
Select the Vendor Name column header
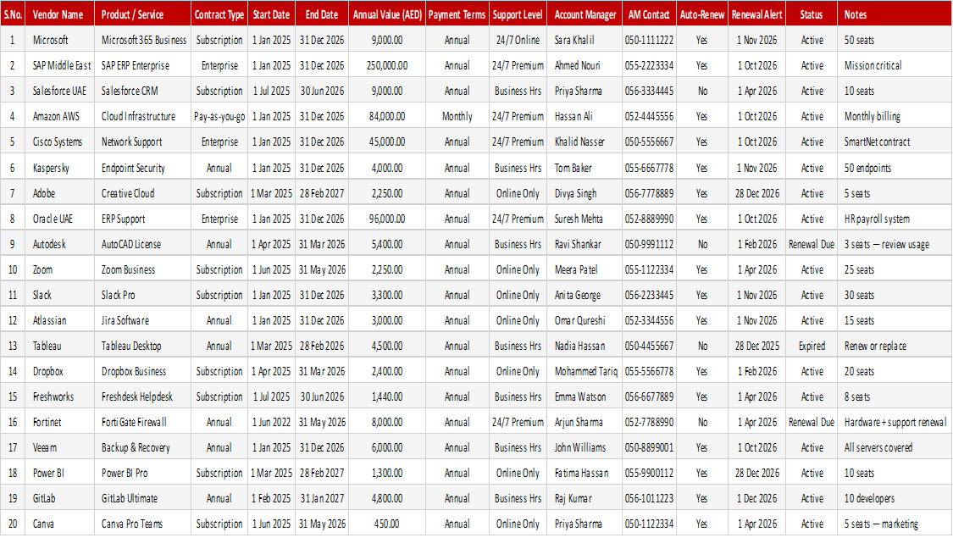[59, 14]
